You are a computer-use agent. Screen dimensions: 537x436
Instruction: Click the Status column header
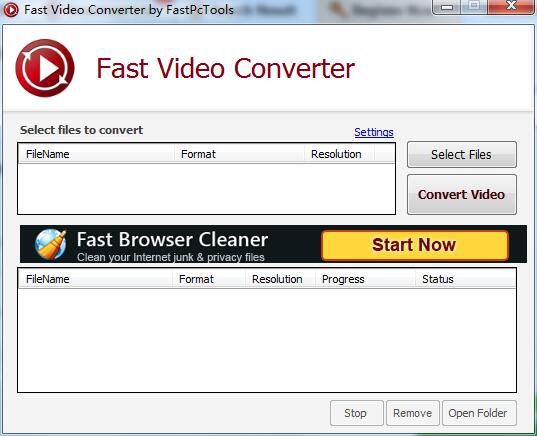click(x=466, y=279)
